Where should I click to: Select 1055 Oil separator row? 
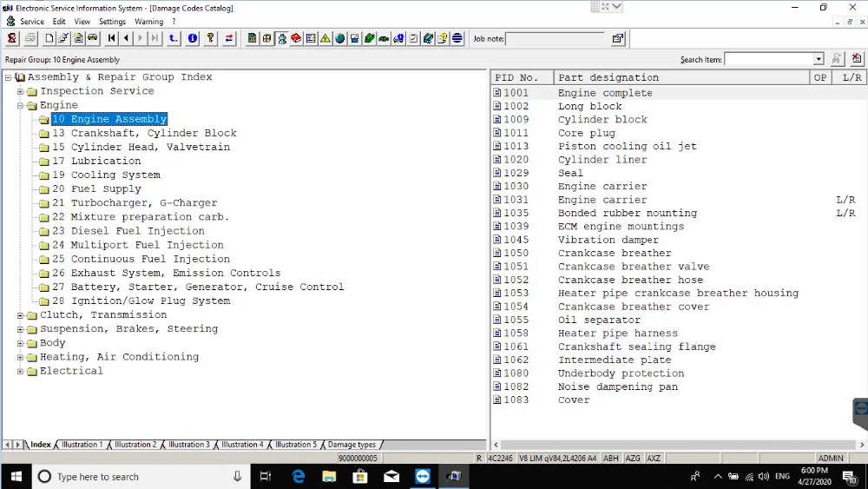pyautogui.click(x=678, y=320)
